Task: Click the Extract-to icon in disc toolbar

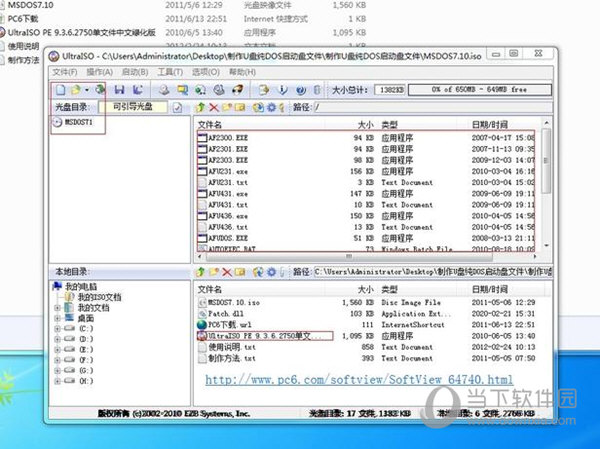Action: [258, 107]
